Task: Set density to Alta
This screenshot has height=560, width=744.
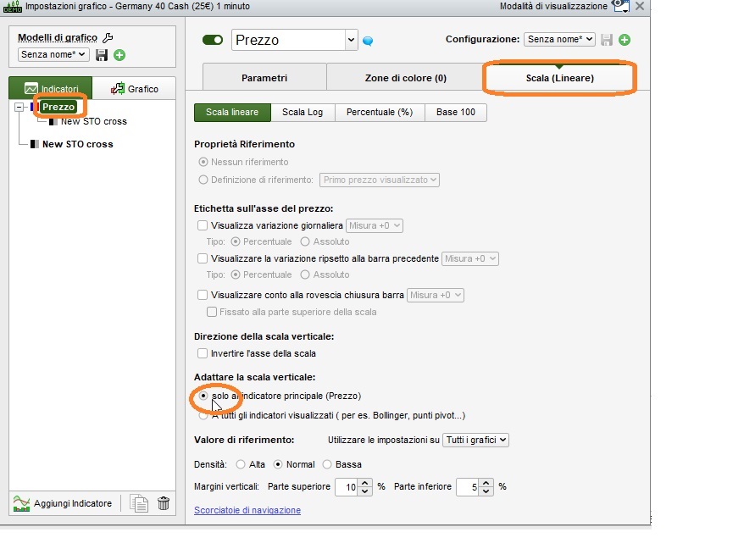Action: coord(241,464)
